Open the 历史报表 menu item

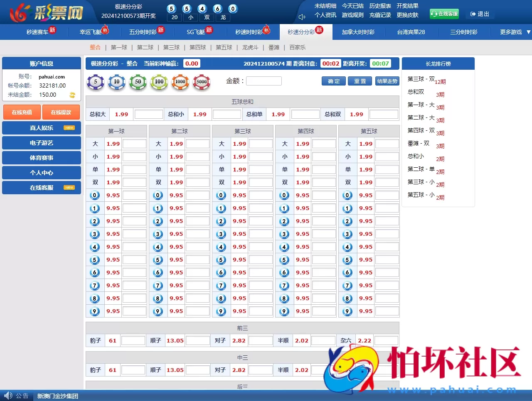(x=380, y=6)
